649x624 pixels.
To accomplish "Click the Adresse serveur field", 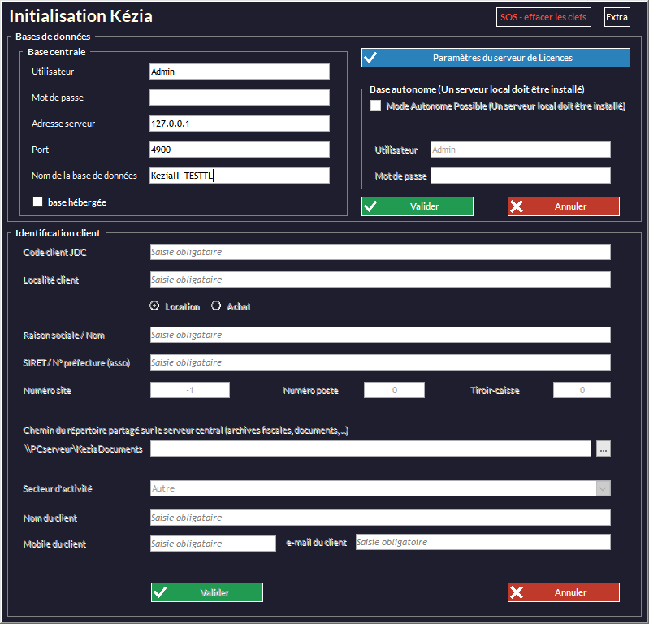I will click(x=239, y=124).
